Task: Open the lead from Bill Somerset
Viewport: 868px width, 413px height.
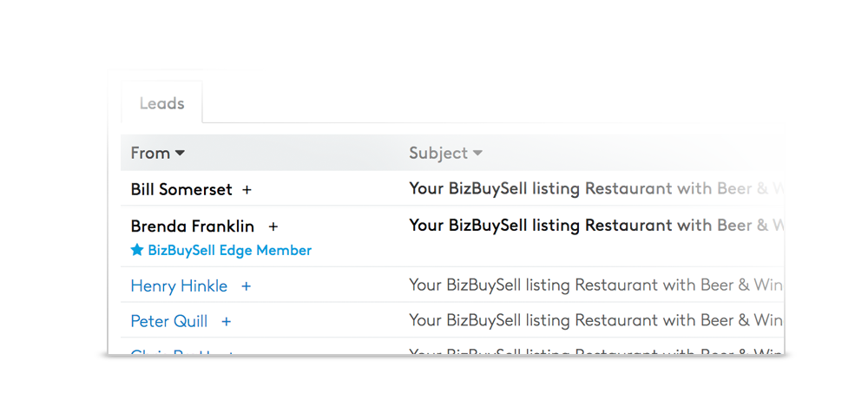Action: coord(181,189)
